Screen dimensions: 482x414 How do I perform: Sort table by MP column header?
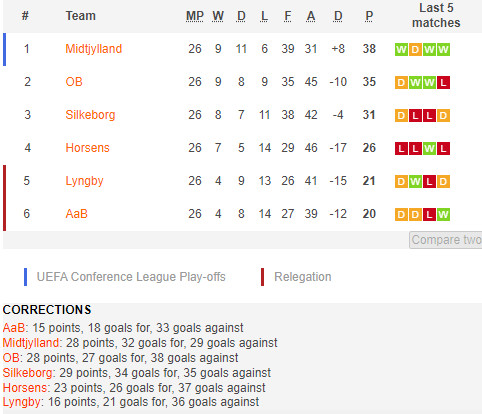[195, 16]
